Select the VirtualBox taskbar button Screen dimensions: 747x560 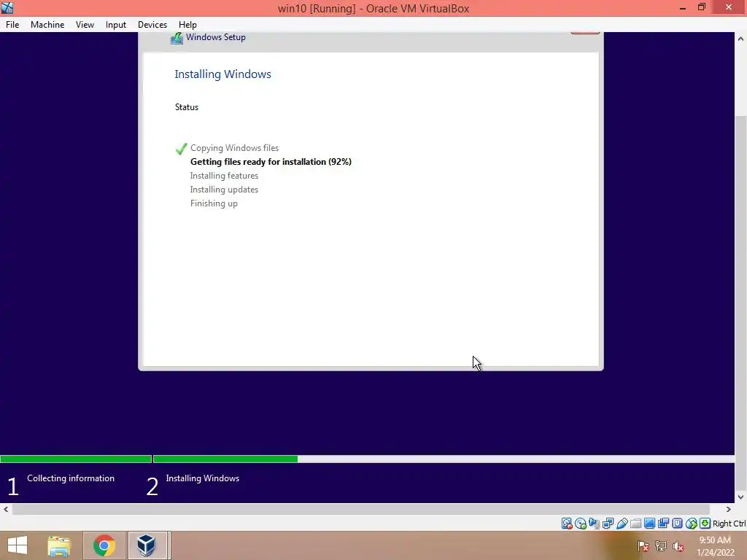click(x=147, y=545)
